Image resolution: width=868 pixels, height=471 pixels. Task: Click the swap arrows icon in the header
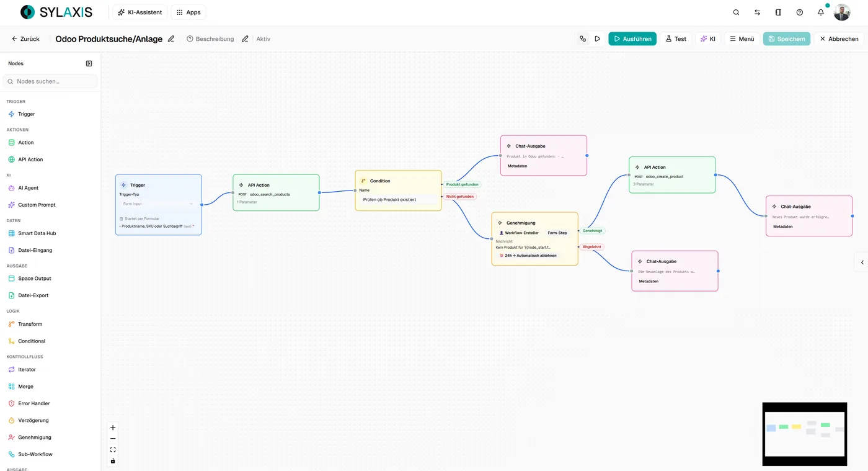pos(757,12)
